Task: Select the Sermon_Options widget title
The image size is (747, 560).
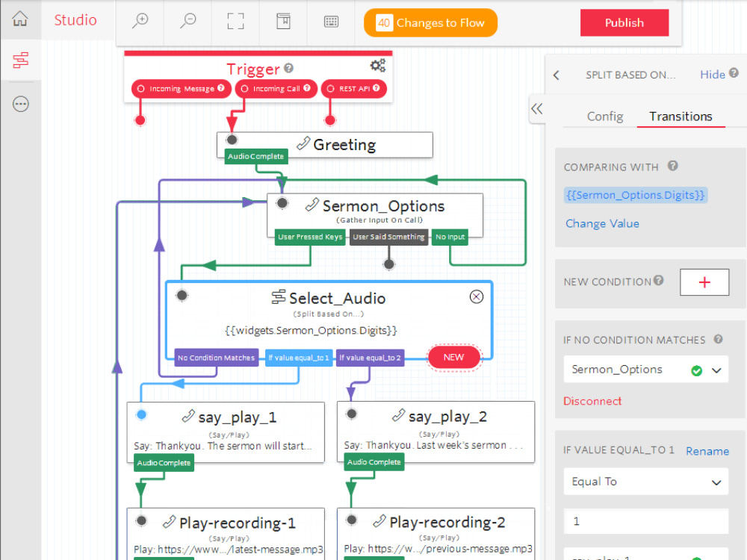Action: (383, 206)
